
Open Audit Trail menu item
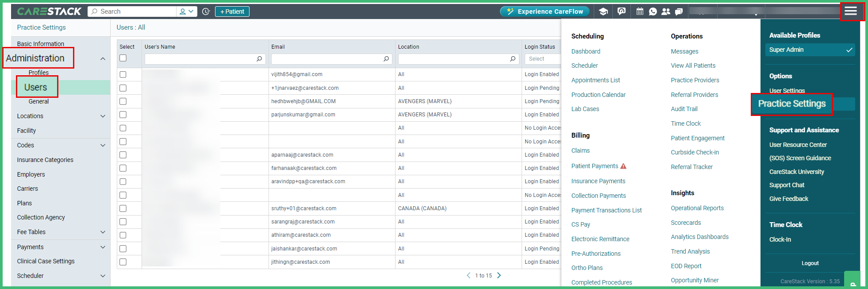pyautogui.click(x=684, y=109)
